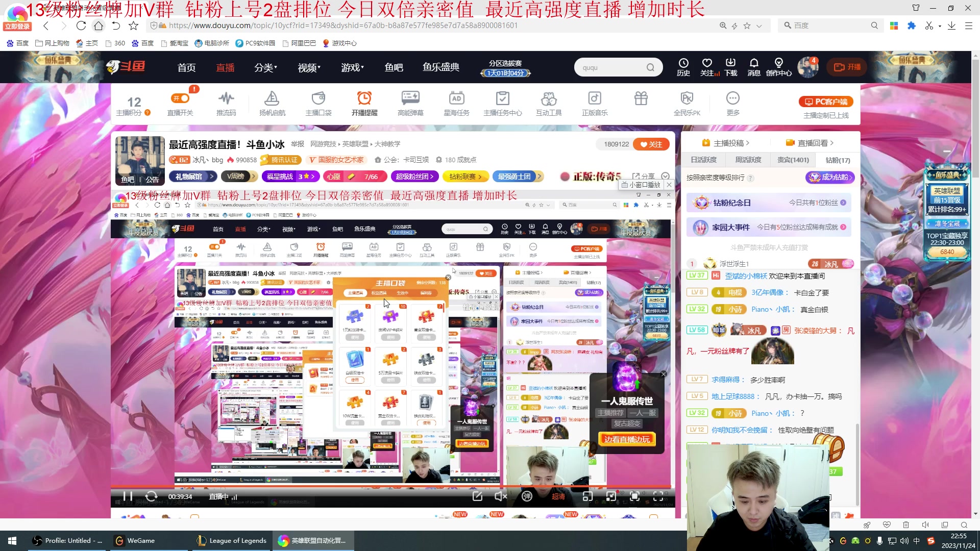Click the browser home icon
Image resolution: width=980 pixels, height=551 pixels.
99,26
